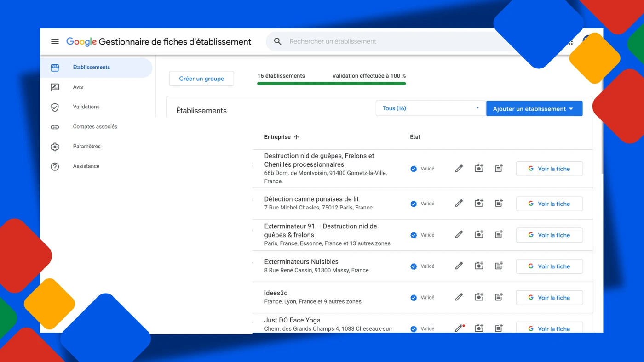This screenshot has width=644, height=362.
Task: Click "idees3d" business name
Action: (276, 293)
